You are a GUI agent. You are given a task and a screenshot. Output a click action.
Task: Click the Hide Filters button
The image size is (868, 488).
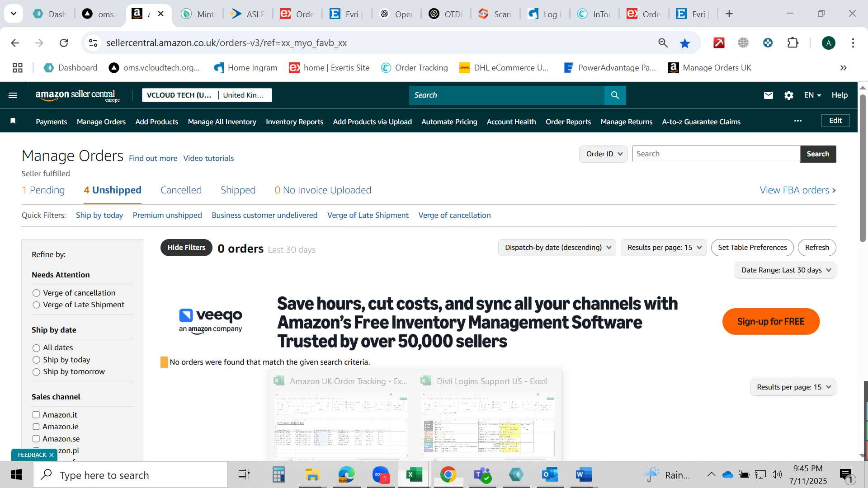186,248
